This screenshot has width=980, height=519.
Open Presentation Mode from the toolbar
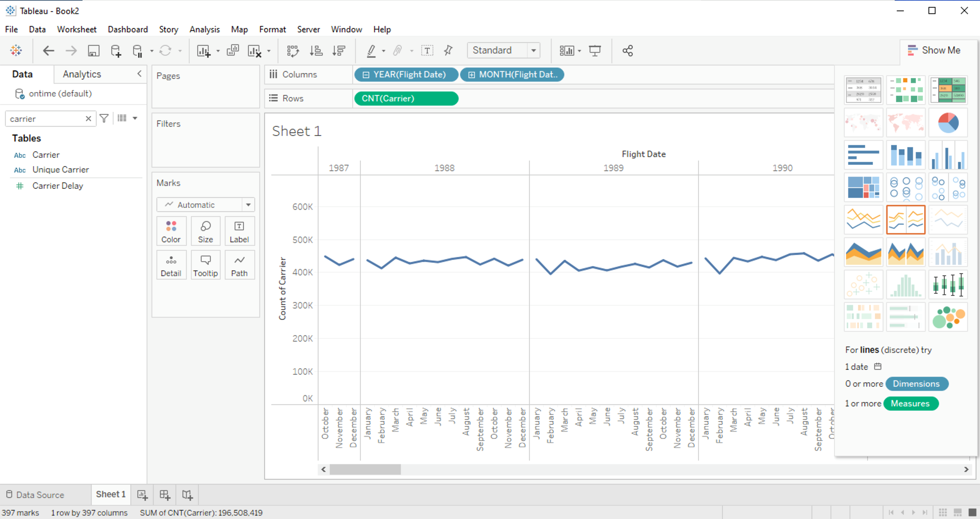(x=595, y=51)
